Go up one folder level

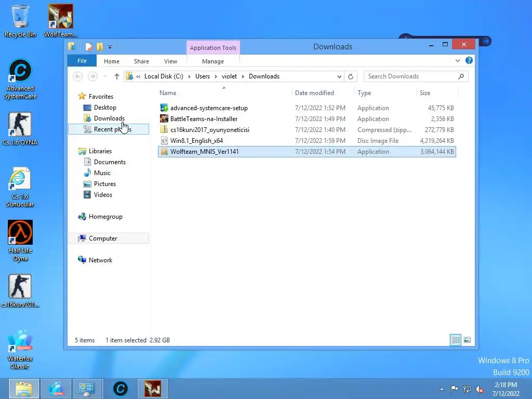tap(117, 76)
